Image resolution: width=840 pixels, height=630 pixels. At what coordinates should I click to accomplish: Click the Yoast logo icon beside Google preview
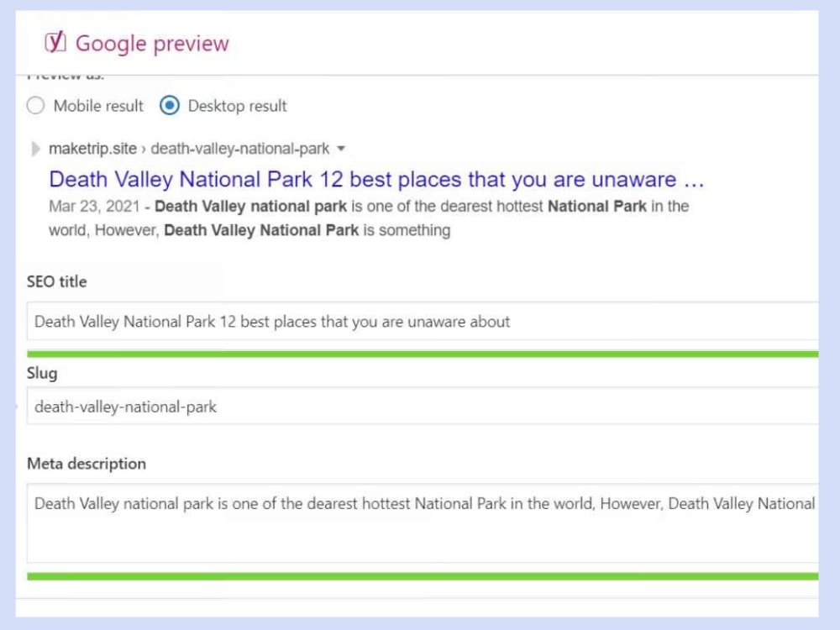point(55,42)
